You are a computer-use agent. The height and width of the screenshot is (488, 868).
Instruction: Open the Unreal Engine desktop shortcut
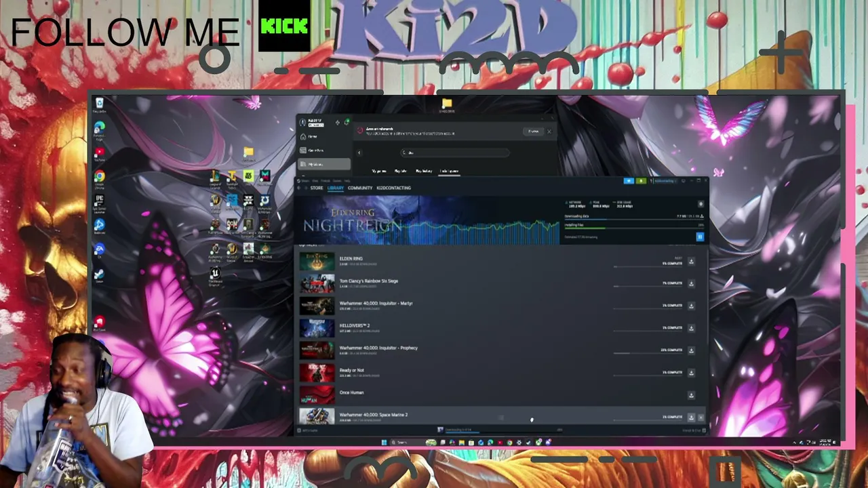pos(216,277)
